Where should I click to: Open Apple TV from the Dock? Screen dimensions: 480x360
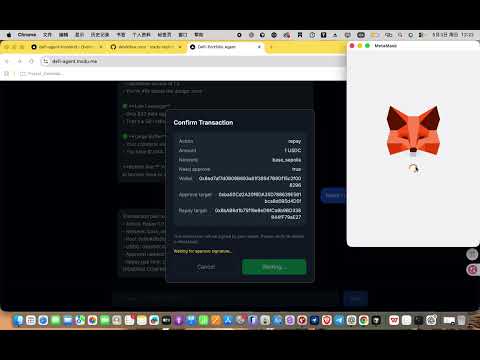(x=166, y=320)
